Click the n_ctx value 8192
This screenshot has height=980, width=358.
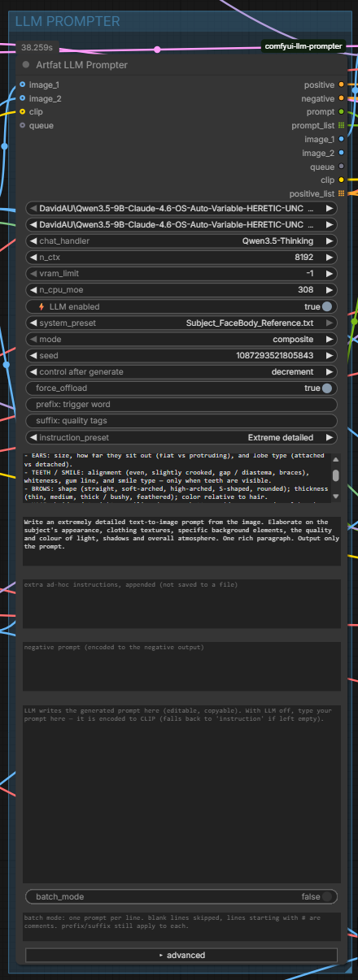304,257
